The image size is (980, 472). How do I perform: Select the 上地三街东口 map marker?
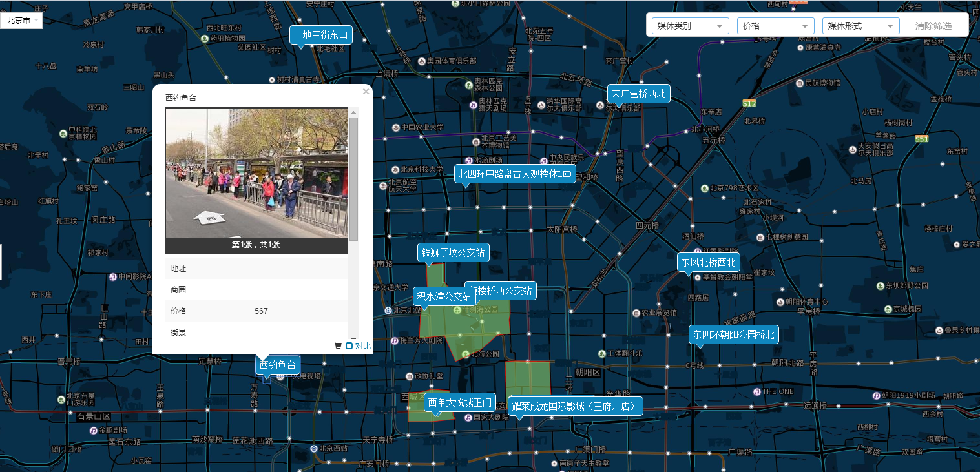[x=321, y=36]
